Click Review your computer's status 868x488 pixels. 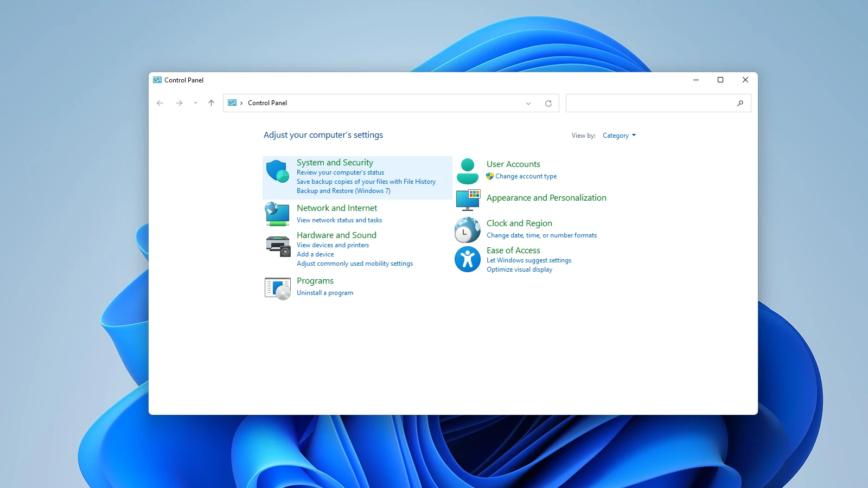pos(340,172)
